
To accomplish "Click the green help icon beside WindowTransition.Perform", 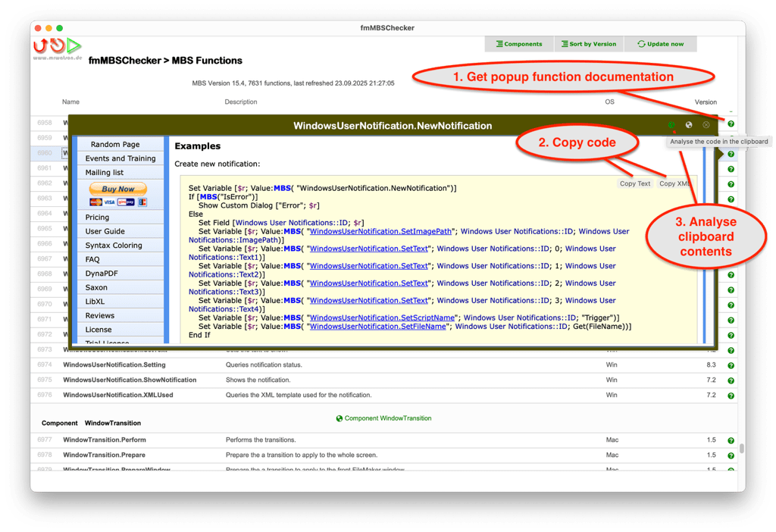I will [x=730, y=440].
